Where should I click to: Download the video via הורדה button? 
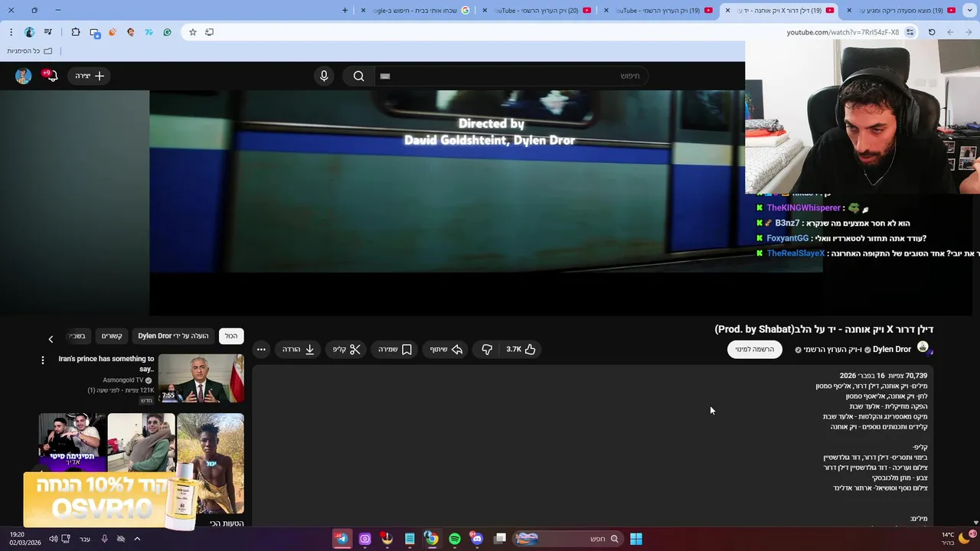[x=299, y=349]
